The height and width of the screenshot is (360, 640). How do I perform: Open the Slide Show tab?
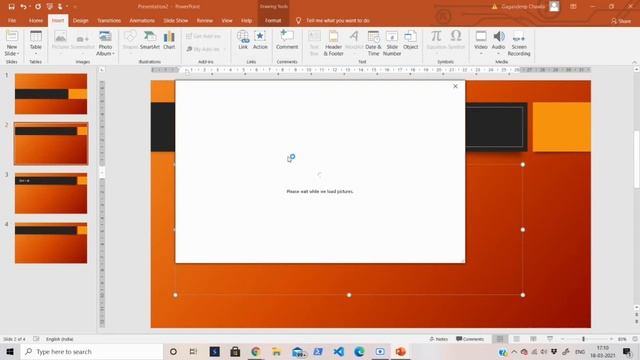(176, 20)
